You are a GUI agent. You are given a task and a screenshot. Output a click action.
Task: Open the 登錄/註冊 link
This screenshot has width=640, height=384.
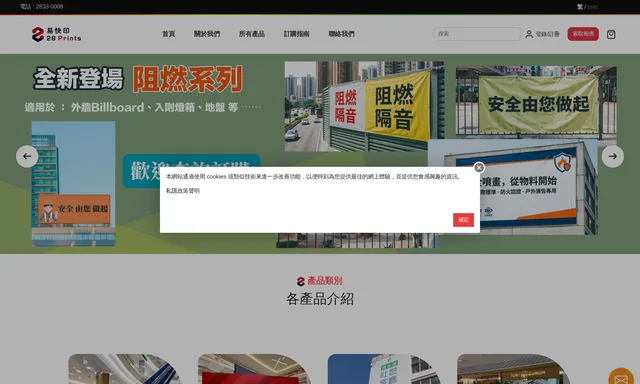pyautogui.click(x=547, y=34)
